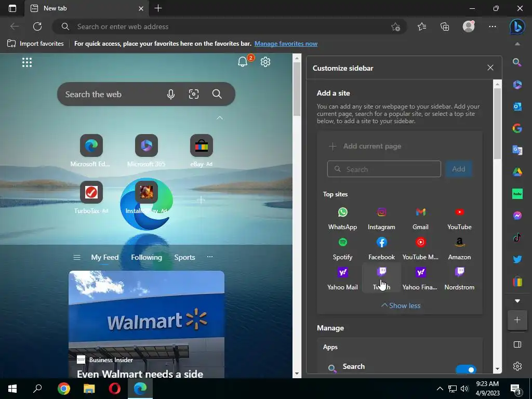
Task: Add Amazon from top sites
Action: pos(459,249)
